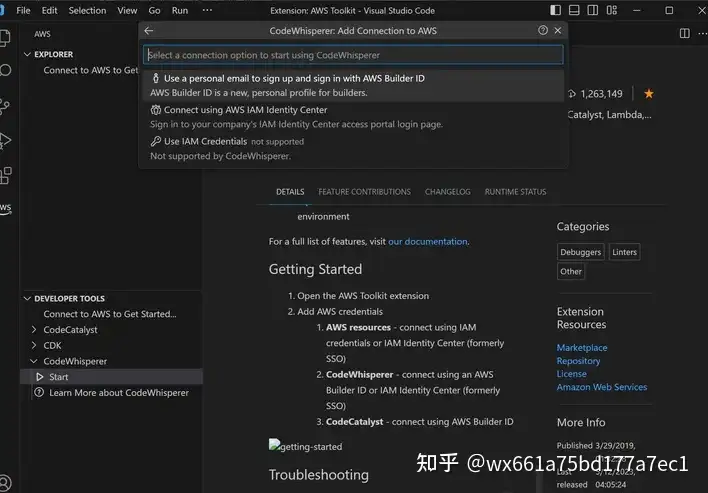Click the 'Troubleshooting' heading
Screen dimensions: 708x493
click(x=319, y=474)
